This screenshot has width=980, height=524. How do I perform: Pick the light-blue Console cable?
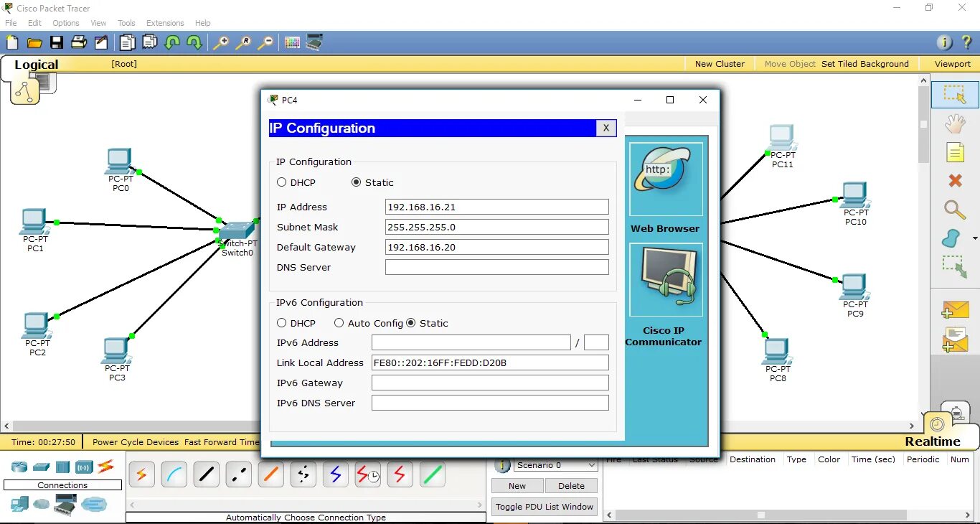coord(174,474)
